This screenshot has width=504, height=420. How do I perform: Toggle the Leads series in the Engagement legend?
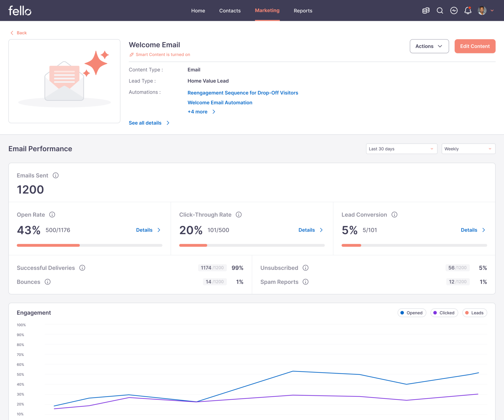474,313
